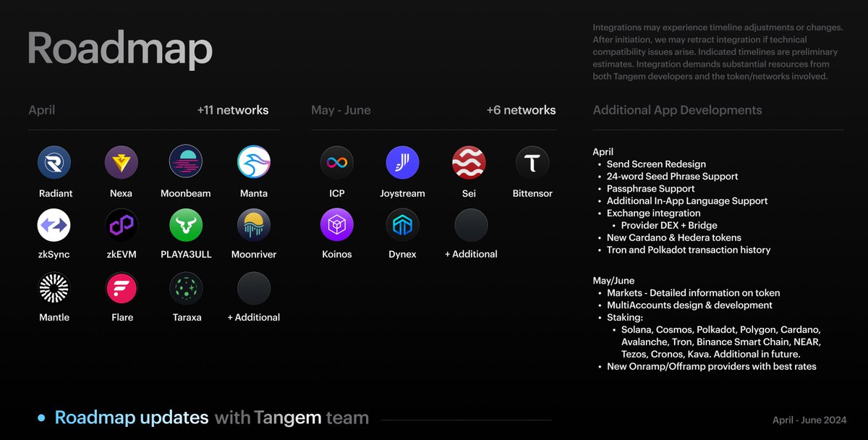The width and height of the screenshot is (868, 440).
Task: Click 'Roadmap updates with Tangem team' footer text
Action: click(212, 418)
